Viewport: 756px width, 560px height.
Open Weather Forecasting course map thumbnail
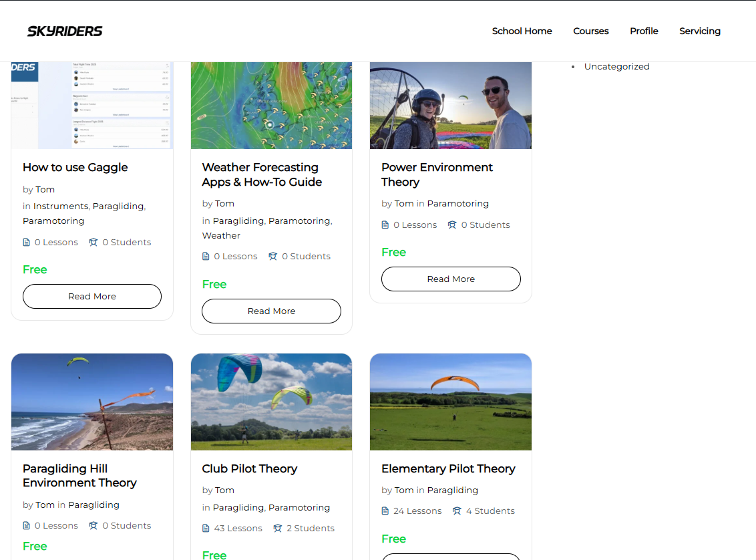271,105
